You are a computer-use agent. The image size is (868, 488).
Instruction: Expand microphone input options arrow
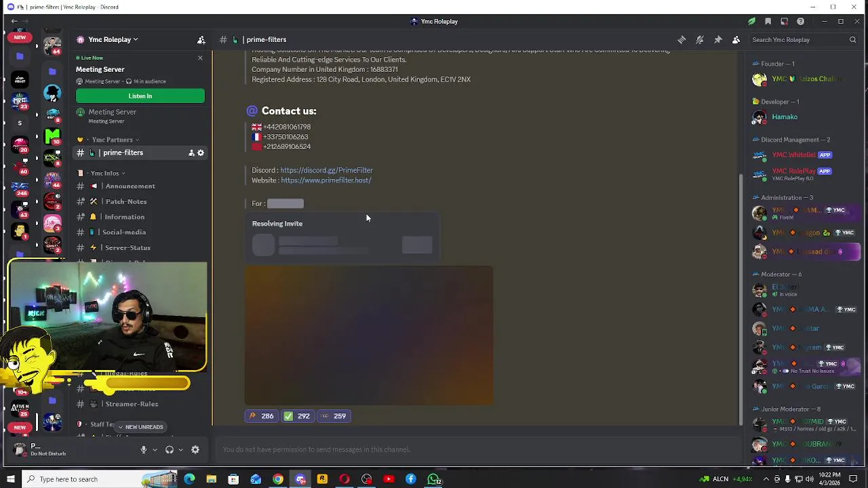tap(155, 449)
